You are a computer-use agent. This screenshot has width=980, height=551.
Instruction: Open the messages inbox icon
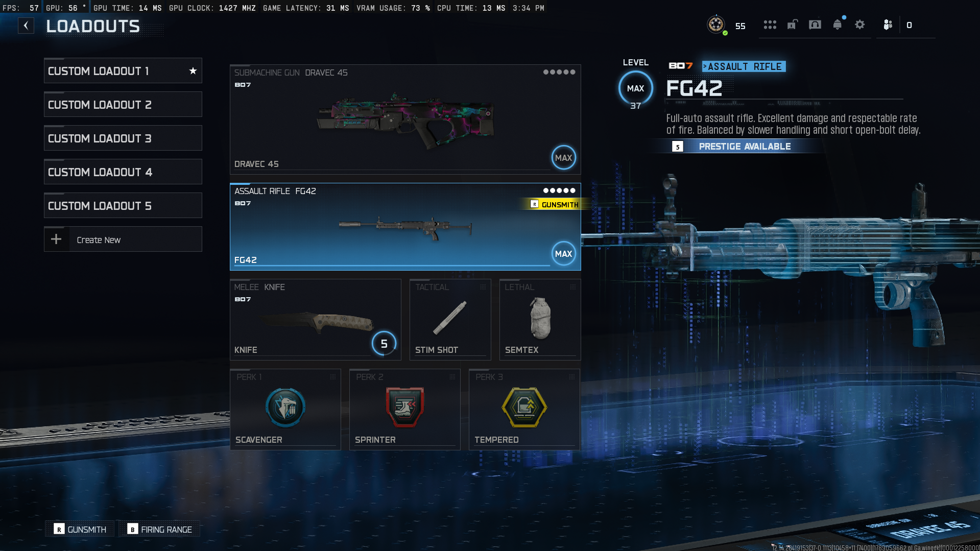click(815, 25)
